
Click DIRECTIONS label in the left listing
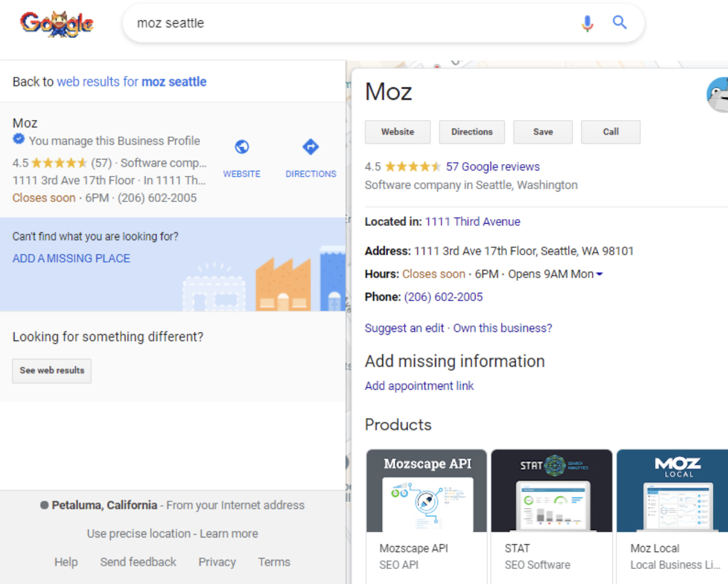click(x=311, y=174)
